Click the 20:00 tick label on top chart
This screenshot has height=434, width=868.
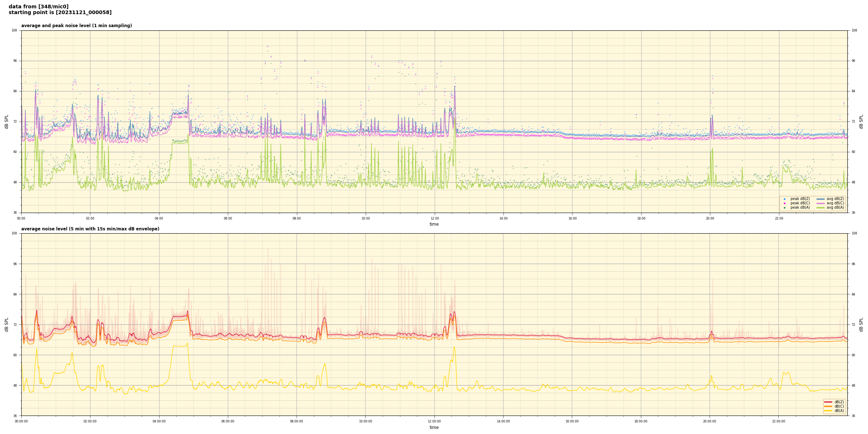710,218
